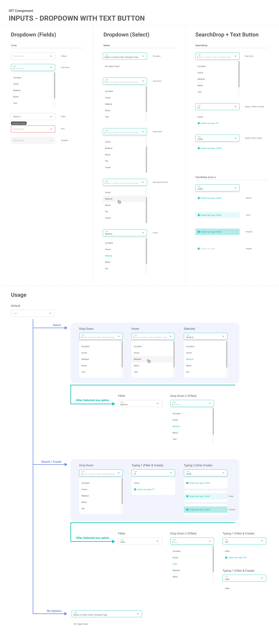The width and height of the screenshot is (279, 644).
Task: Open the Usage Default Type dropdown
Action: click(x=33, y=313)
